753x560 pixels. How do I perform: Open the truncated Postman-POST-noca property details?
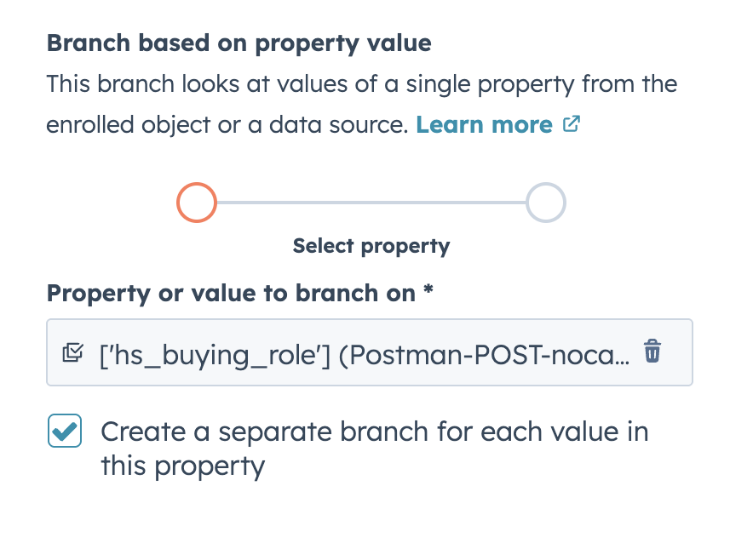pyautogui.click(x=366, y=352)
